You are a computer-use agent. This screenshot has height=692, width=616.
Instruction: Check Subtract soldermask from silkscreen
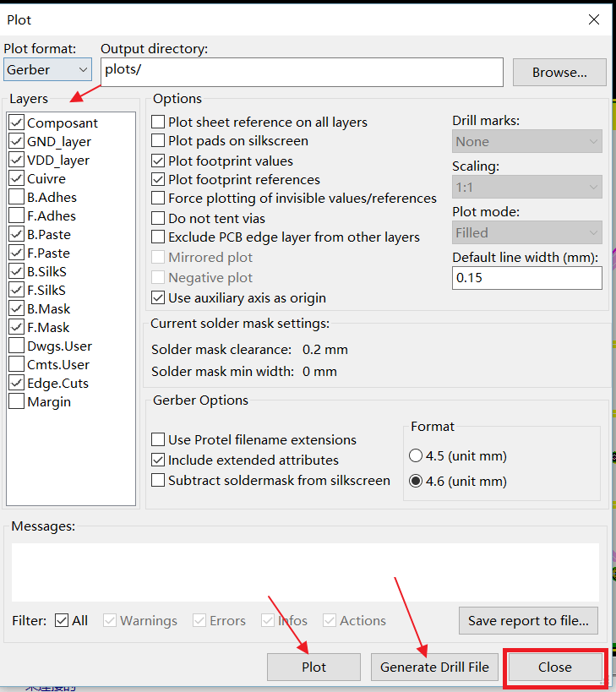(x=158, y=481)
